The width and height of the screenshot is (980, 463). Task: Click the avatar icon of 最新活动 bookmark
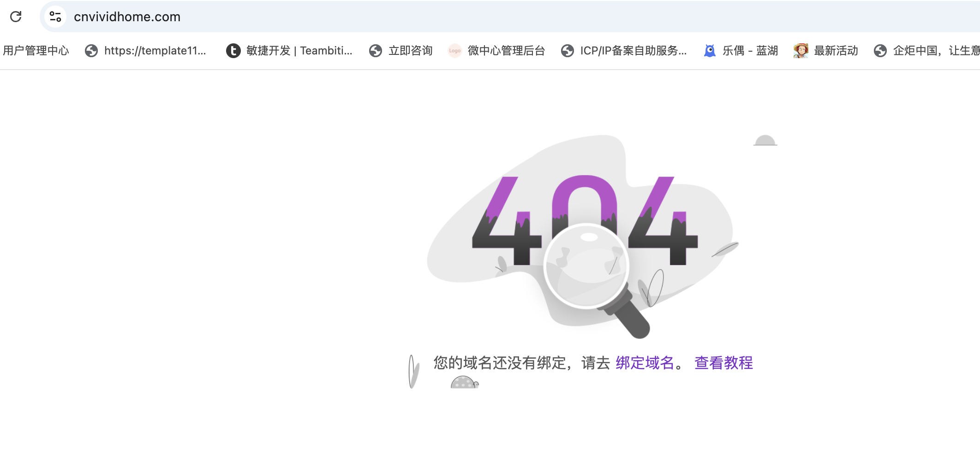801,51
